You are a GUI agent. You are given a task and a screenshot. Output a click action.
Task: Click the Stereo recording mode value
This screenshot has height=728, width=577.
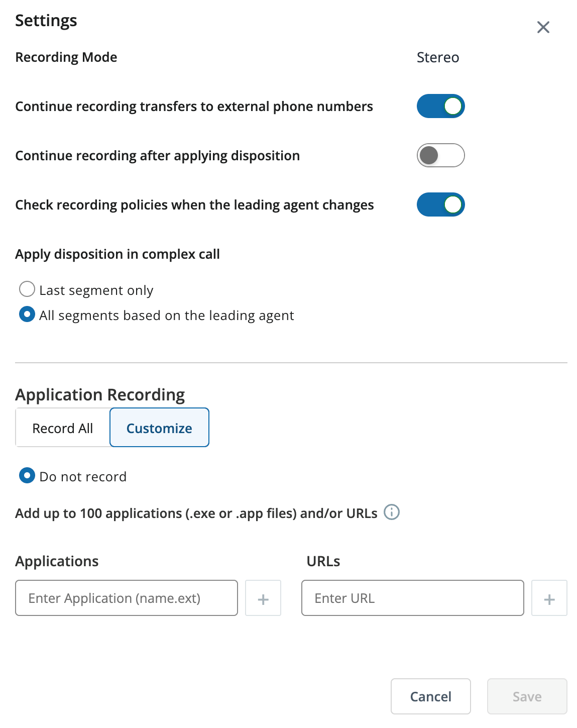pos(438,57)
